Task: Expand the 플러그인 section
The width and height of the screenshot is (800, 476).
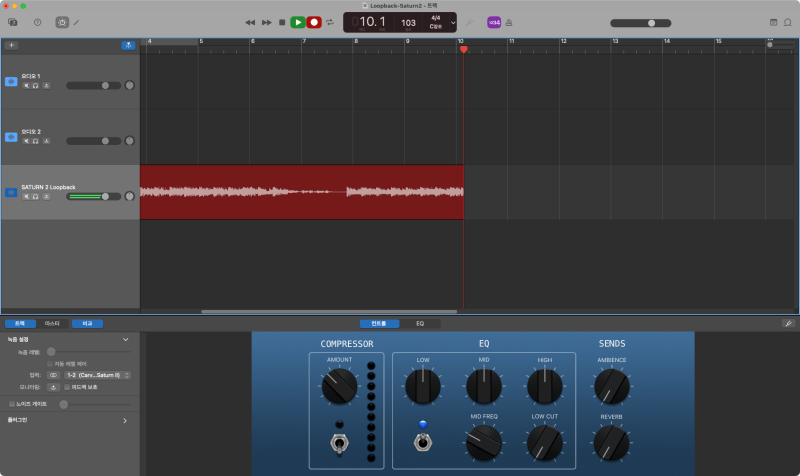Action: 125,421
